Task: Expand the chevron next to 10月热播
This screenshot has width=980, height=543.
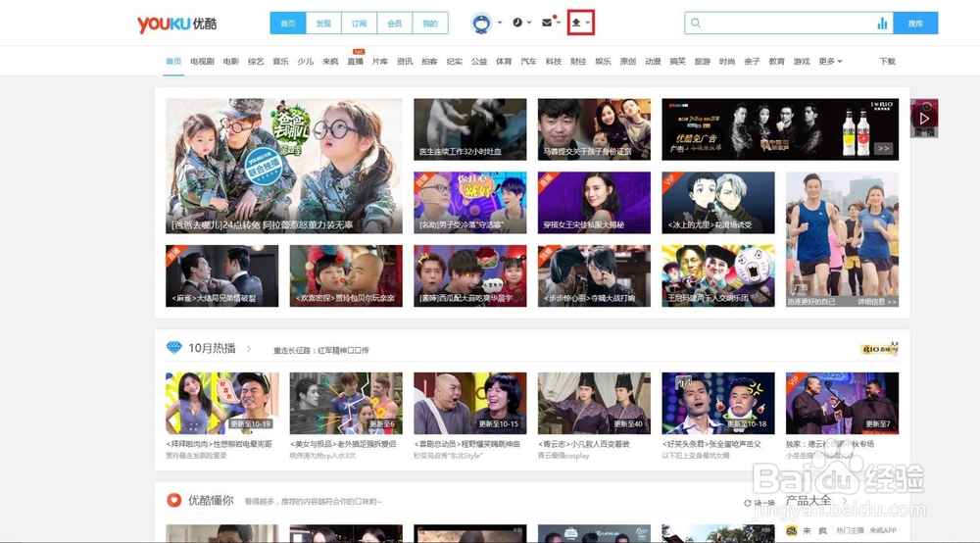Action: pos(249,349)
